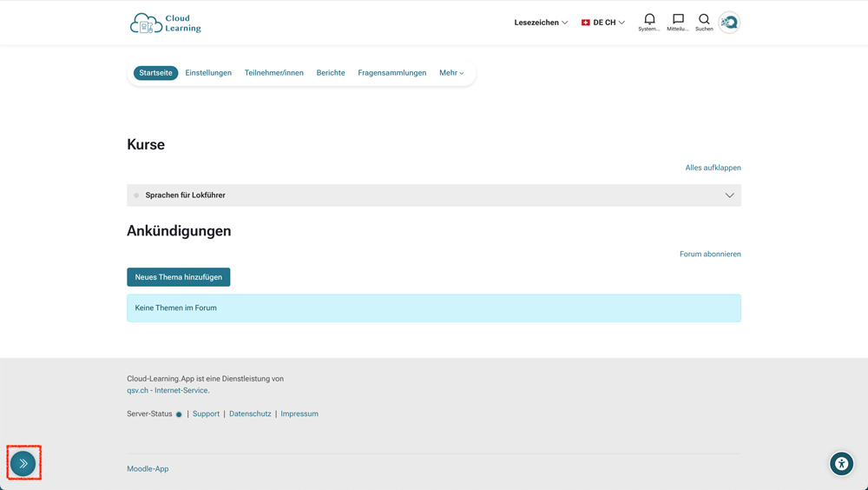The width and height of the screenshot is (868, 490).
Task: Open the accessibility tools button
Action: (x=841, y=464)
